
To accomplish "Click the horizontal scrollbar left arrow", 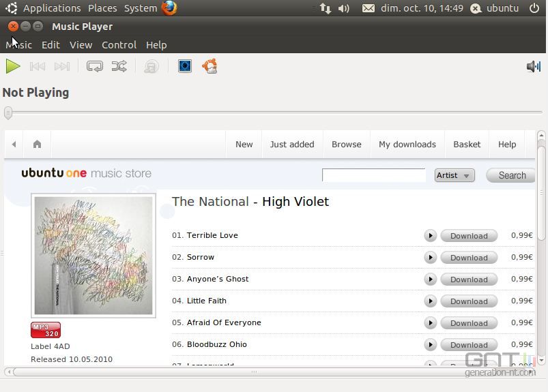I will [9, 372].
